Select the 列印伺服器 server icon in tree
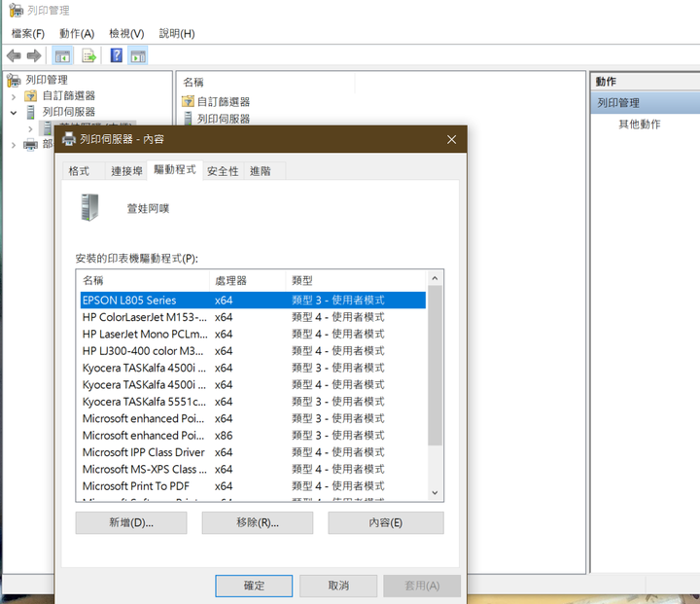 30,112
